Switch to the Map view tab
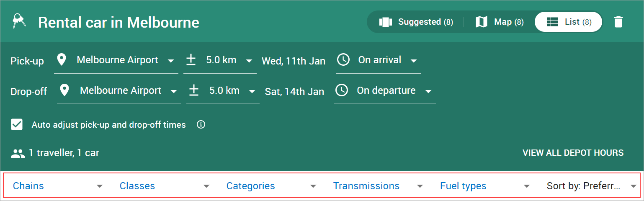The width and height of the screenshot is (644, 201). 500,22
